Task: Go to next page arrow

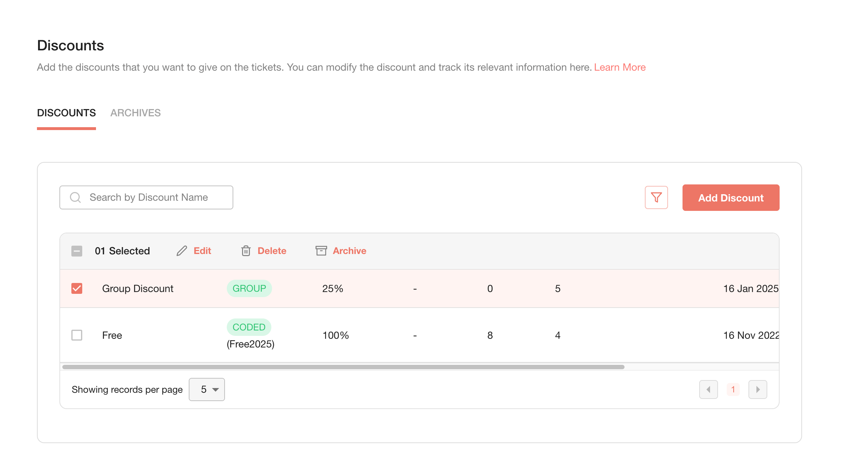Action: [x=758, y=389]
